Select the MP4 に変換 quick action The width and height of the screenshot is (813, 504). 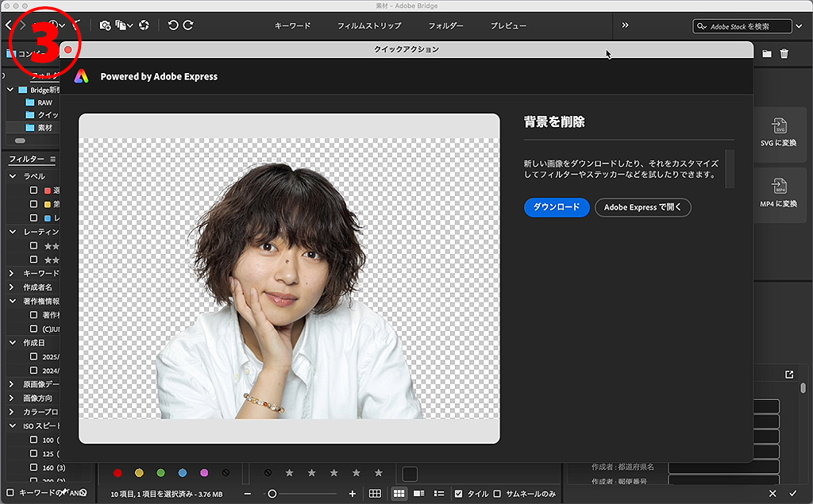coord(779,193)
